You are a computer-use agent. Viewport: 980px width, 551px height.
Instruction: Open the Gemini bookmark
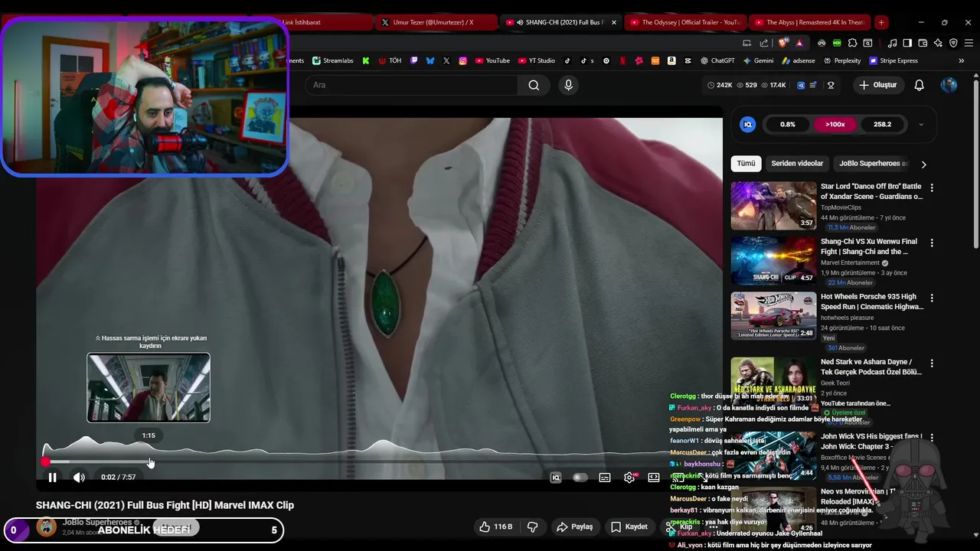tap(758, 60)
